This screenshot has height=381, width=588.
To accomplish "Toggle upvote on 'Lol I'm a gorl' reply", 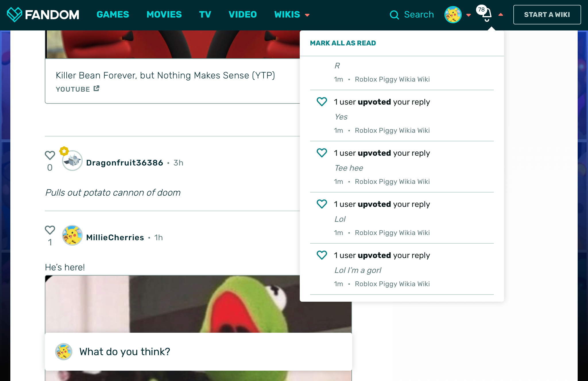I will (322, 255).
